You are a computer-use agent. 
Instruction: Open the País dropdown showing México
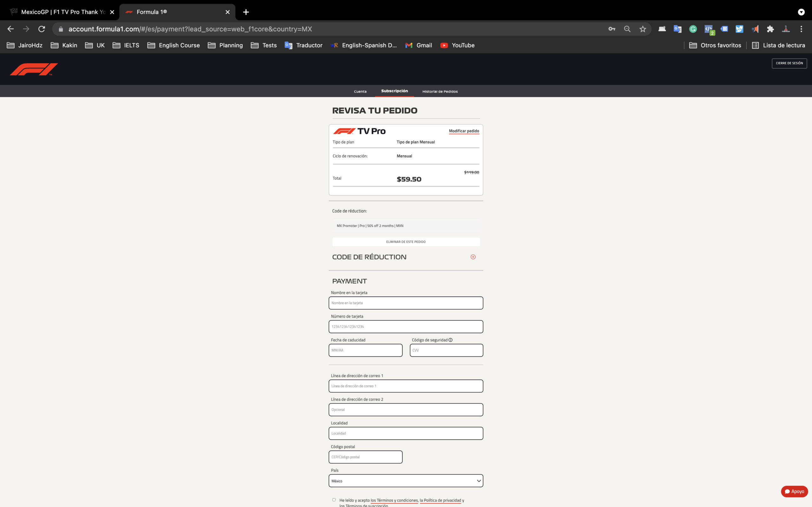tap(406, 480)
